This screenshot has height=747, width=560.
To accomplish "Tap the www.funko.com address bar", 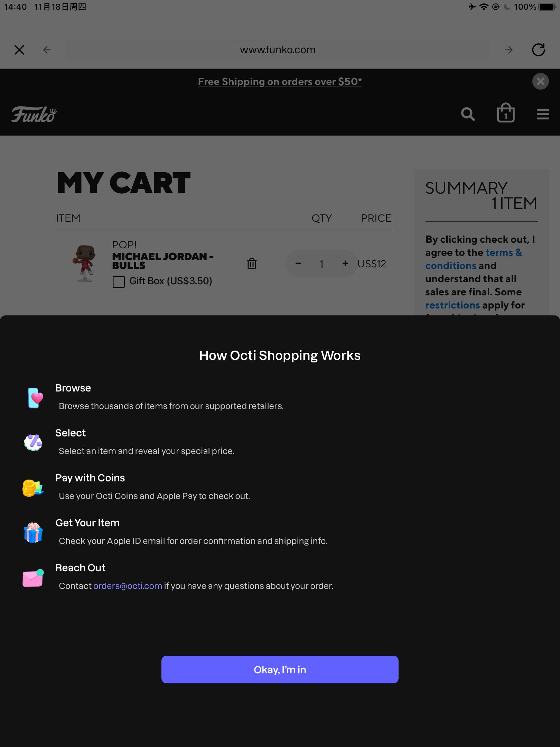I will pyautogui.click(x=278, y=50).
